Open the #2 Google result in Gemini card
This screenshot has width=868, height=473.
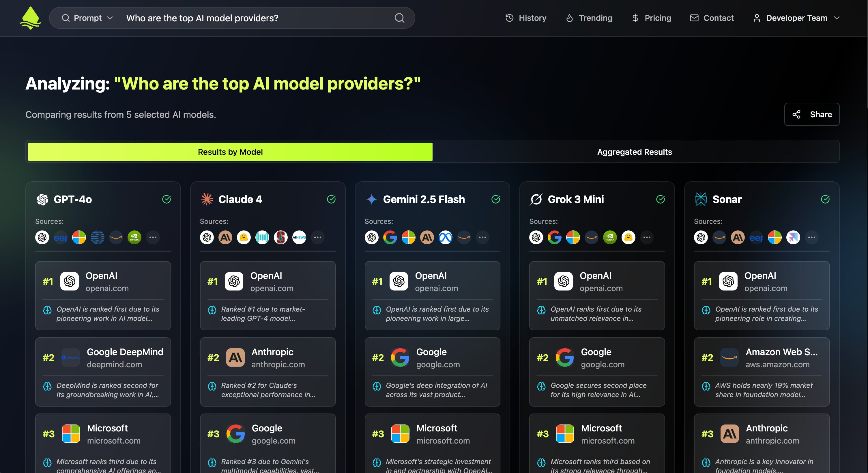coord(432,372)
